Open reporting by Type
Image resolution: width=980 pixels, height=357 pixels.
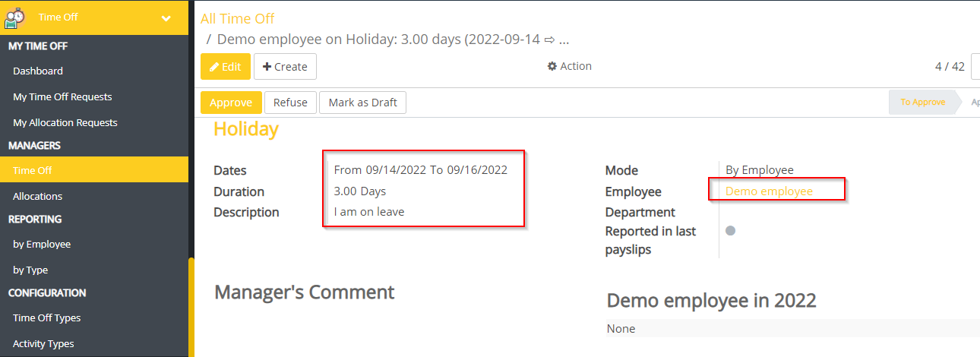click(x=30, y=270)
